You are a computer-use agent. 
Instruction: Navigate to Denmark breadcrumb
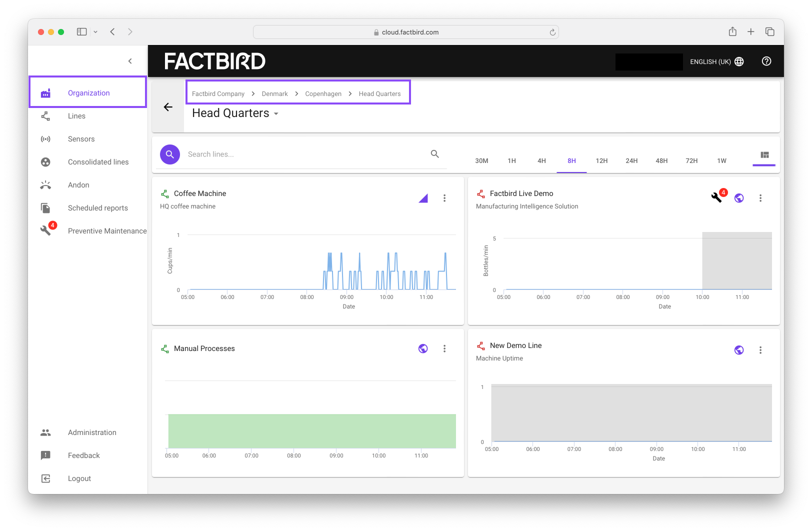pos(274,93)
